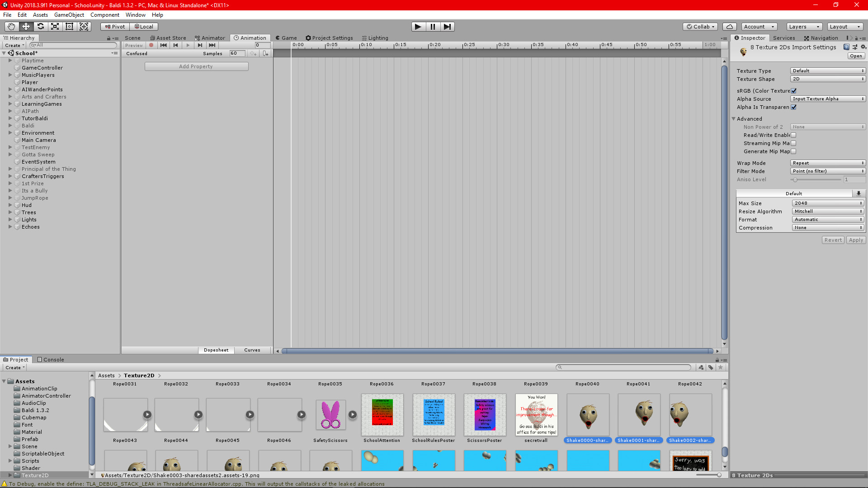This screenshot has width=868, height=488.
Task: Select the SafetyScissors texture thumbnail
Action: pyautogui.click(x=330, y=414)
